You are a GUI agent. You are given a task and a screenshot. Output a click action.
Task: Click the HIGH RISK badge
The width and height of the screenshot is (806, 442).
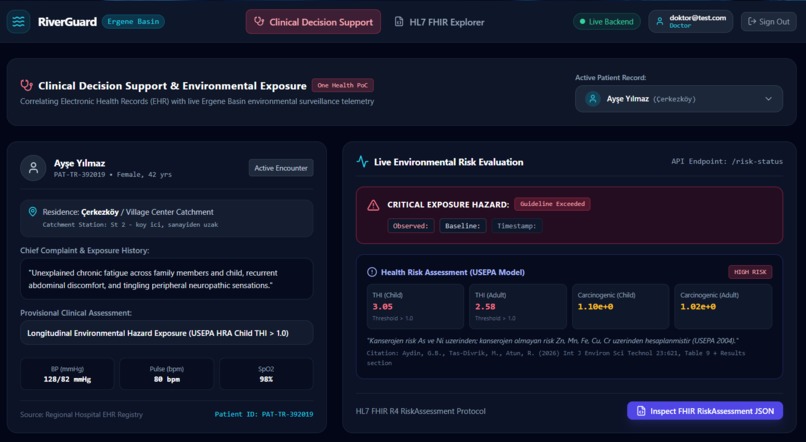750,272
